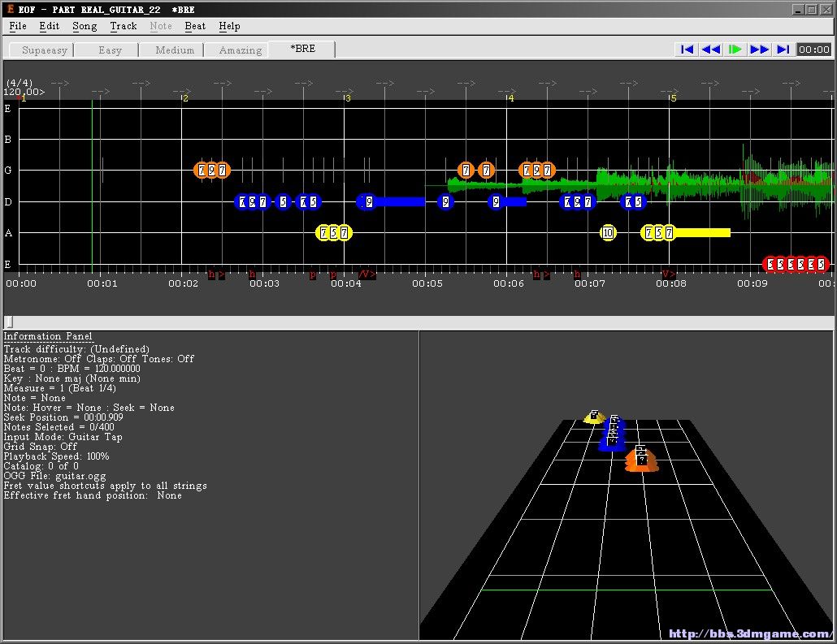Screen dimensions: 837x644
Task: Click the green seek position line
Action: point(93,187)
